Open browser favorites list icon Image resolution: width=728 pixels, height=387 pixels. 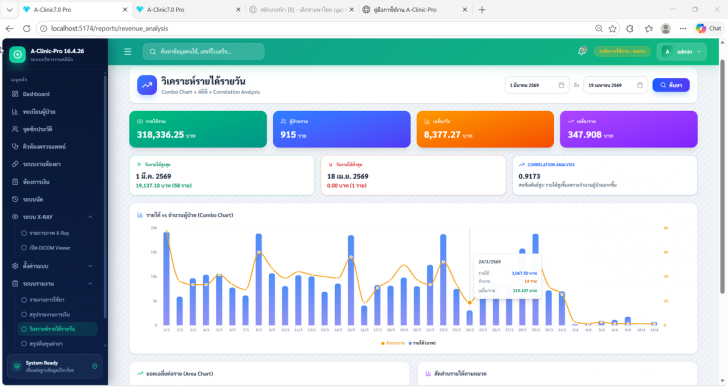(649, 28)
